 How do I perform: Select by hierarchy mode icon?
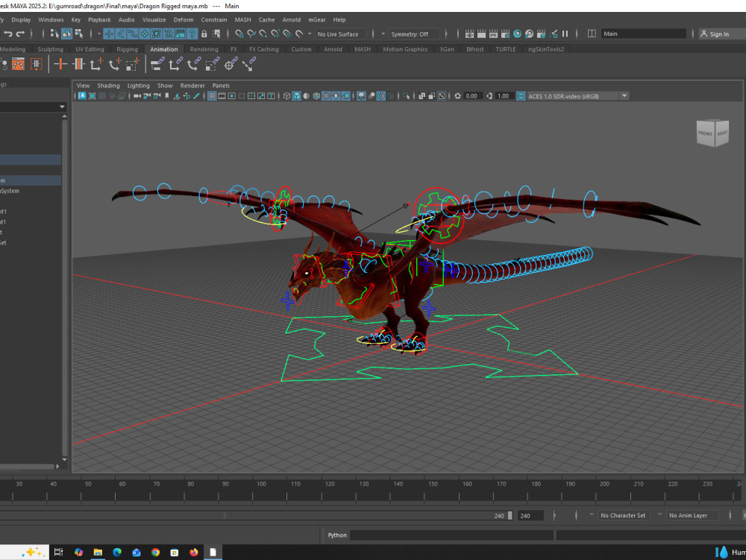pyautogui.click(x=54, y=34)
